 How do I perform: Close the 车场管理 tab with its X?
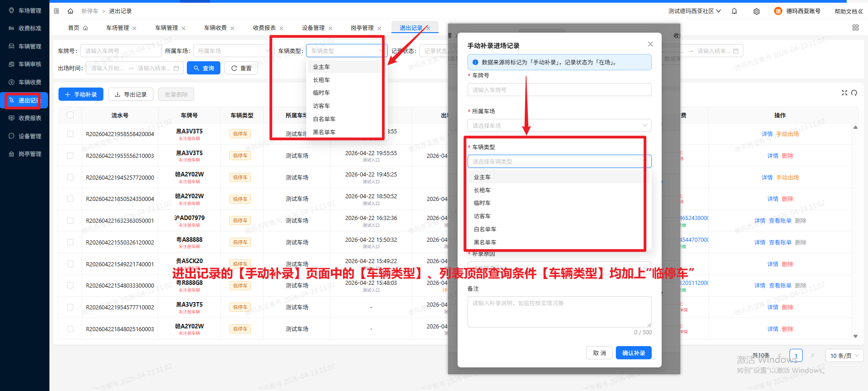click(x=135, y=28)
